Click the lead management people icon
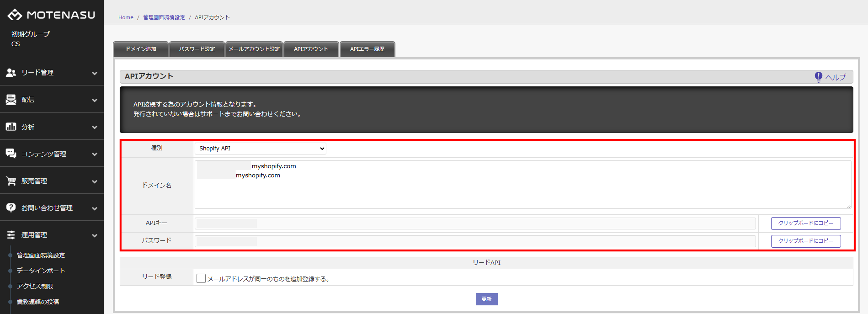The height and width of the screenshot is (314, 868). pyautogui.click(x=11, y=72)
